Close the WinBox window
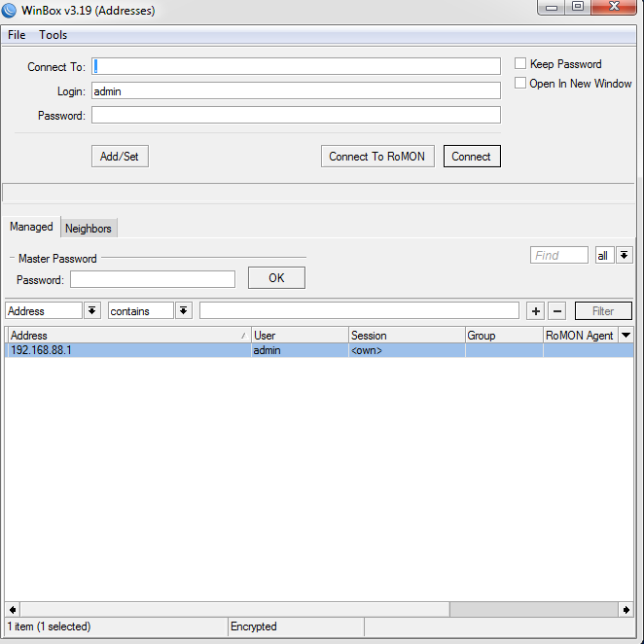This screenshot has width=644, height=644. coord(614,7)
